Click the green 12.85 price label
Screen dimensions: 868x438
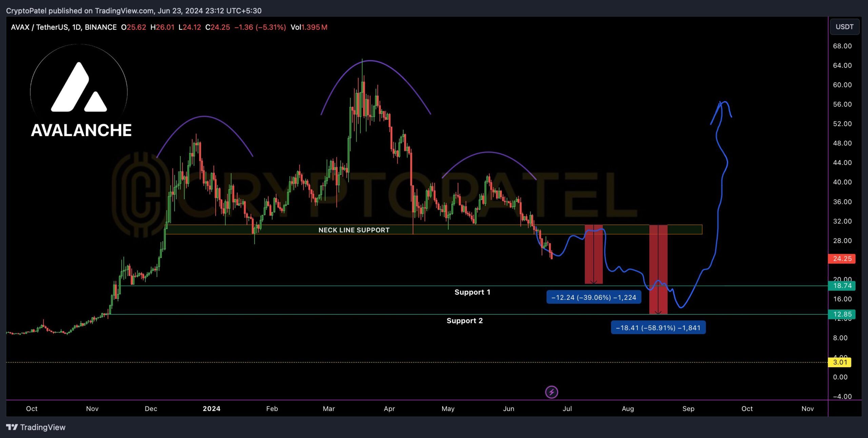[842, 314]
